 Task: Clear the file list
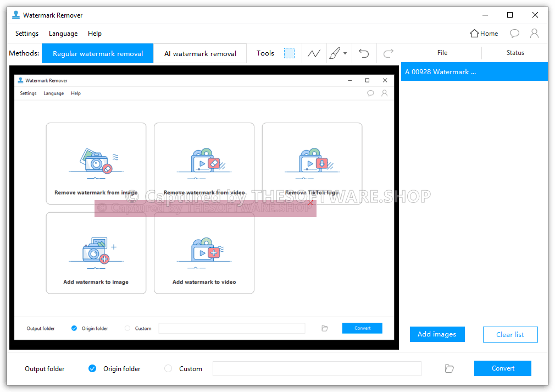click(x=510, y=335)
